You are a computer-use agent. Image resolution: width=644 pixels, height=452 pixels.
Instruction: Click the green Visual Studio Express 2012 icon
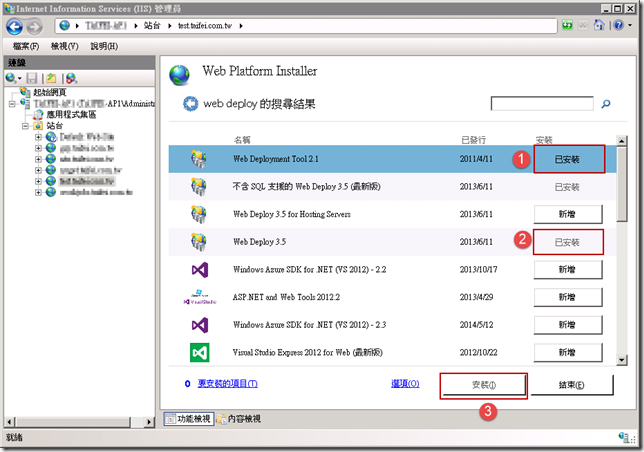click(x=200, y=353)
